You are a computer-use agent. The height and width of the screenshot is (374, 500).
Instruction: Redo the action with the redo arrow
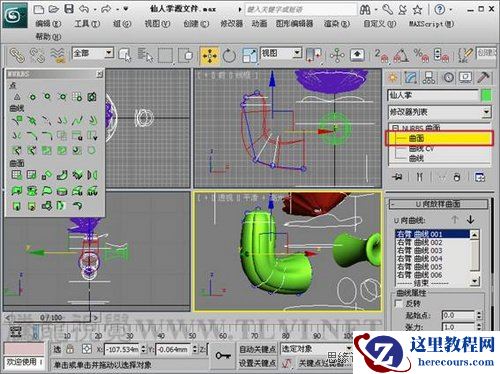tap(106, 9)
